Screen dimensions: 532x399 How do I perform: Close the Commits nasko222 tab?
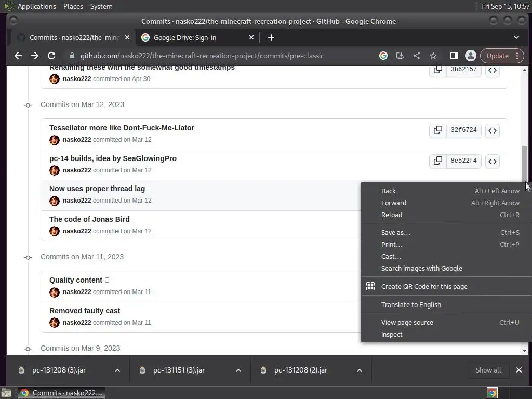click(127, 37)
